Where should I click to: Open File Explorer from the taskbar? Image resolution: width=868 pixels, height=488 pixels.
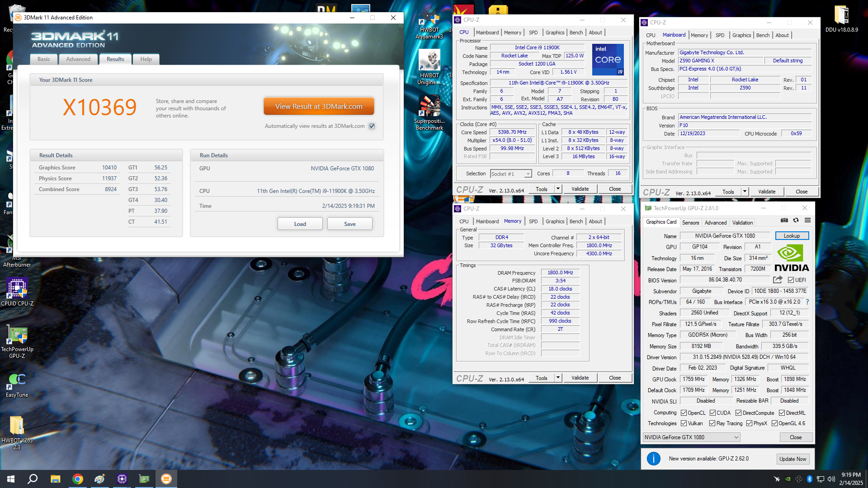point(55,479)
